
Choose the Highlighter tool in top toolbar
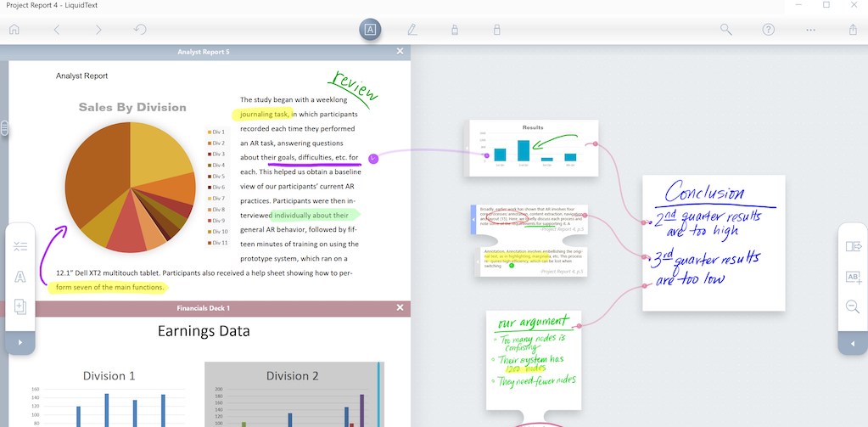454,30
